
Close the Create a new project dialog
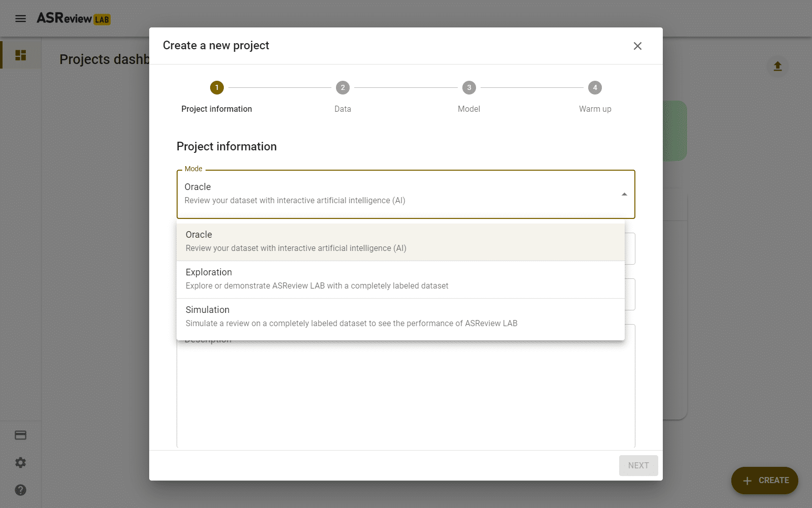pyautogui.click(x=637, y=46)
